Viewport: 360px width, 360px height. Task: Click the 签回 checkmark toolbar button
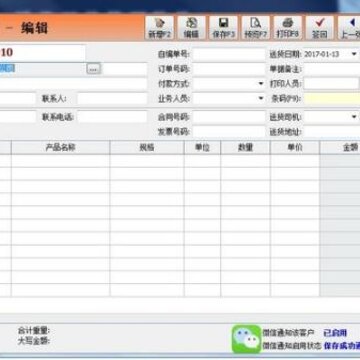(x=319, y=28)
